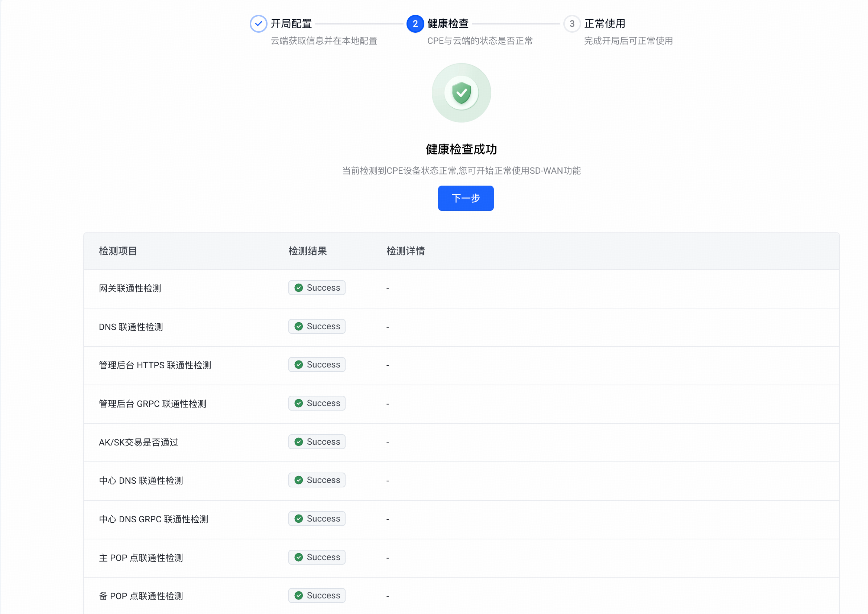Viewport: 868px width, 614px height.
Task: Open the 开局配置 step label
Action: (291, 24)
